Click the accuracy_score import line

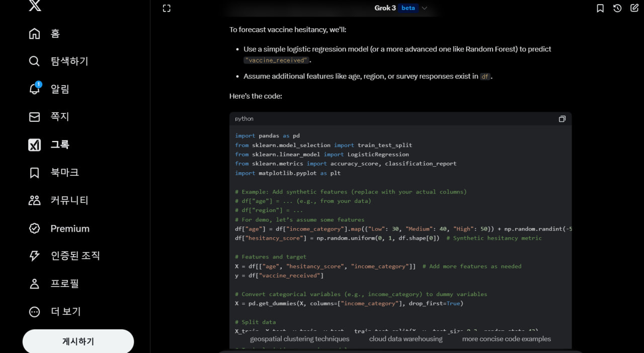click(x=346, y=164)
